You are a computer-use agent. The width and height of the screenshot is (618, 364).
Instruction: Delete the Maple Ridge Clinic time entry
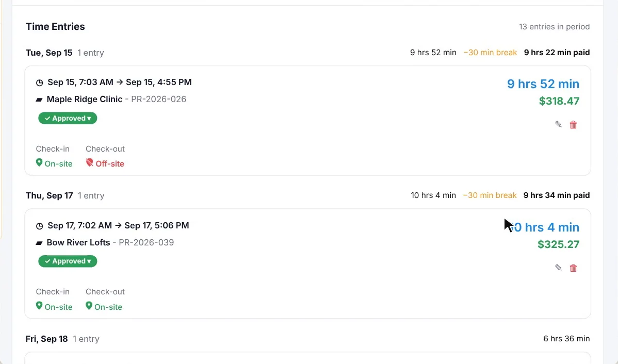click(x=574, y=124)
